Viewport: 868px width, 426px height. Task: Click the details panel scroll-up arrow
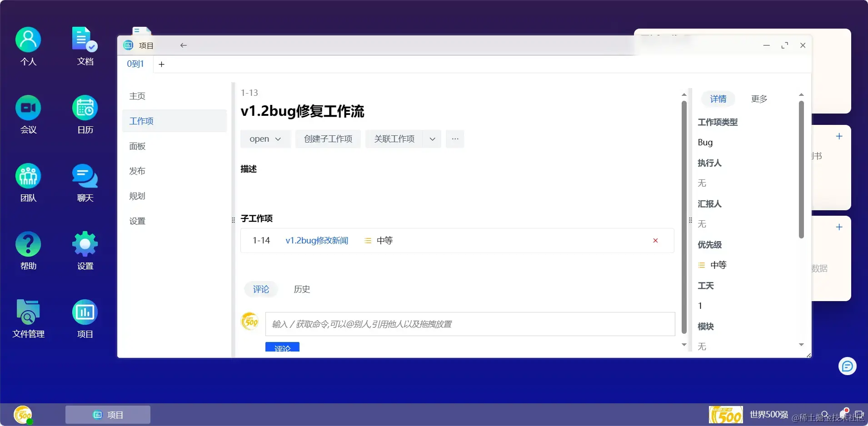(x=801, y=94)
